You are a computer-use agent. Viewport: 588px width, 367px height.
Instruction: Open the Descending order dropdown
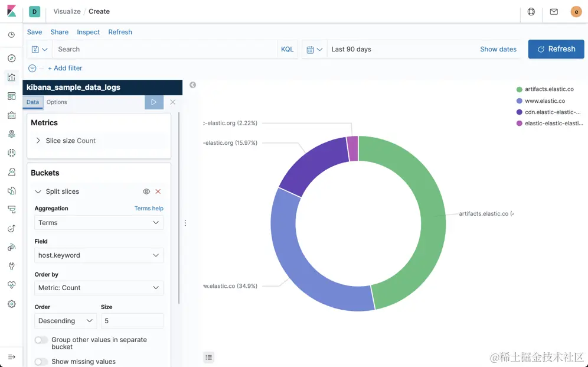pos(66,321)
